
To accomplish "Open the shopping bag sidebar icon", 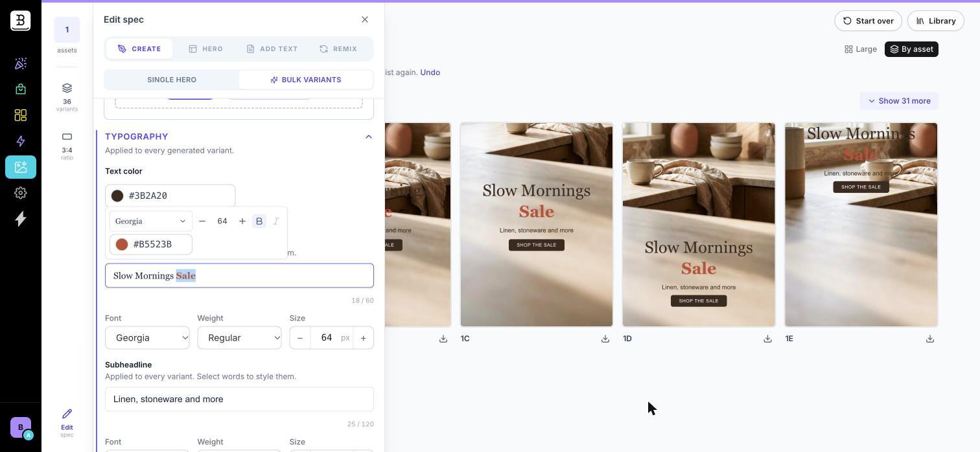I will pyautogui.click(x=21, y=89).
